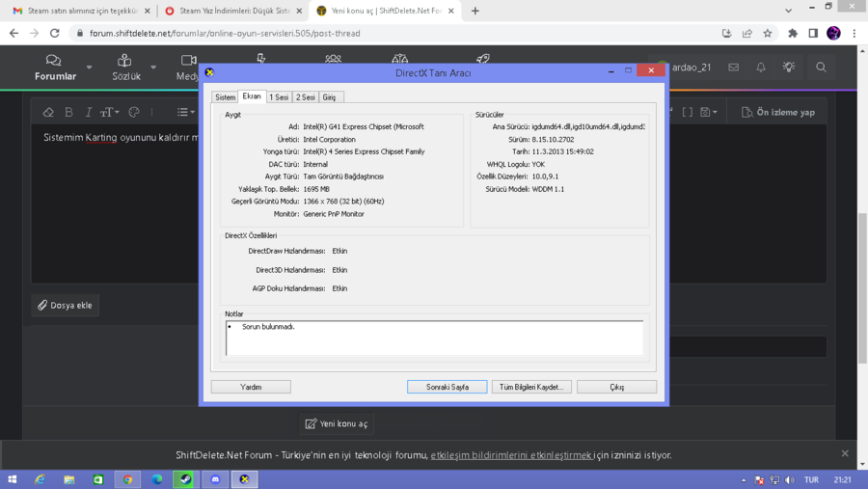
Task: Open the Windows Start button
Action: [13, 479]
